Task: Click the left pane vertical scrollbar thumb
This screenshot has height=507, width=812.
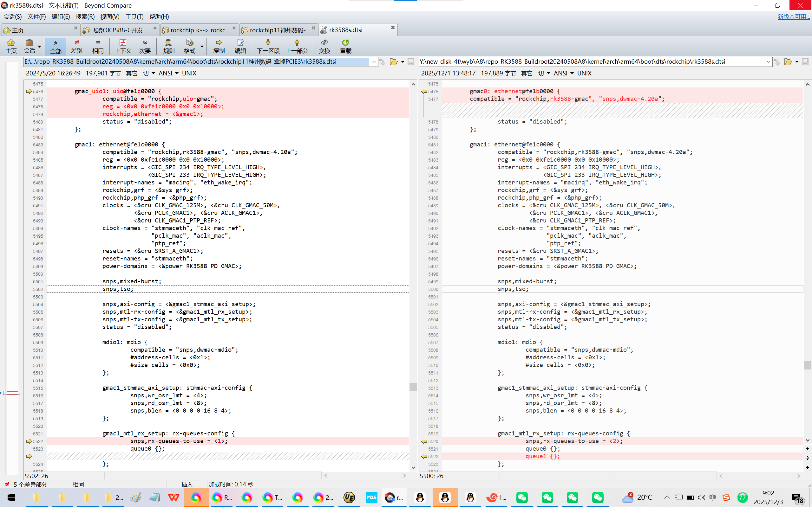Action: click(413, 387)
